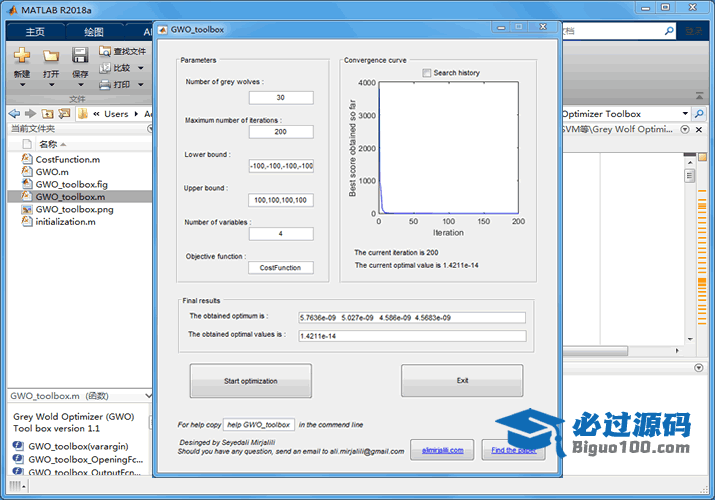Click the help GWO_toolbox text box

point(259,425)
